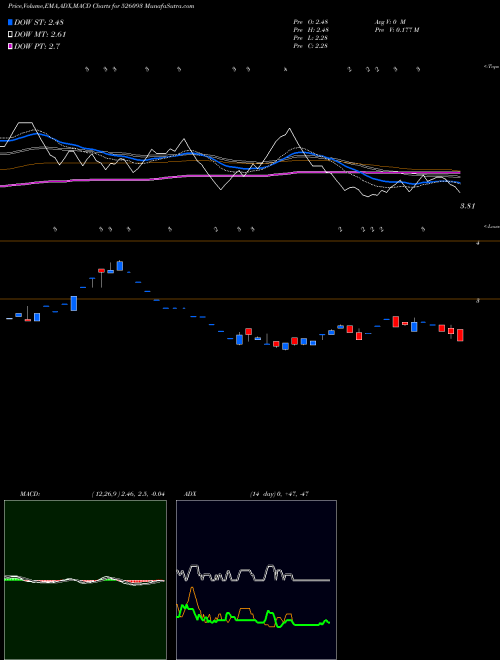Click the 'Avg V: 0 M' value
Image resolution: width=500 pixels, height=660 pixels.
click(x=389, y=22)
